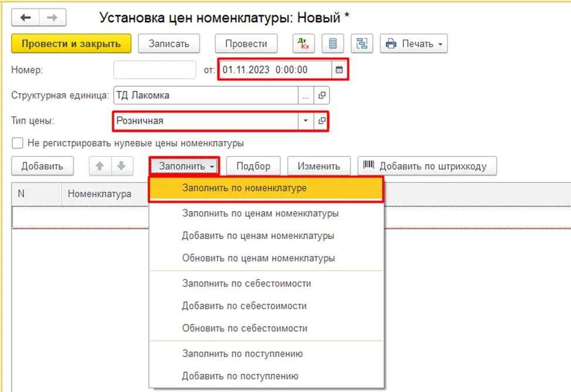Click the Провести button

point(246,44)
